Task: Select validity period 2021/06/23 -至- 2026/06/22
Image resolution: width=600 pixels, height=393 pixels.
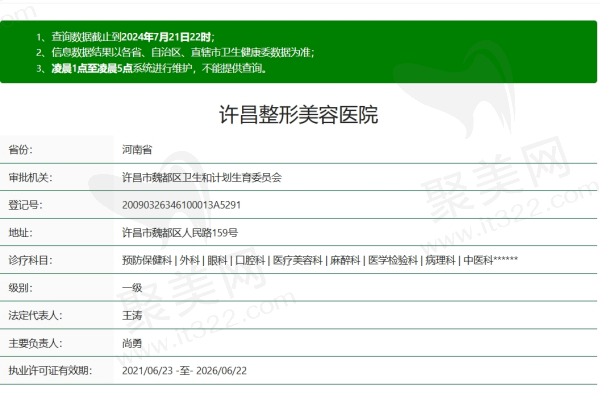Action: click(184, 371)
